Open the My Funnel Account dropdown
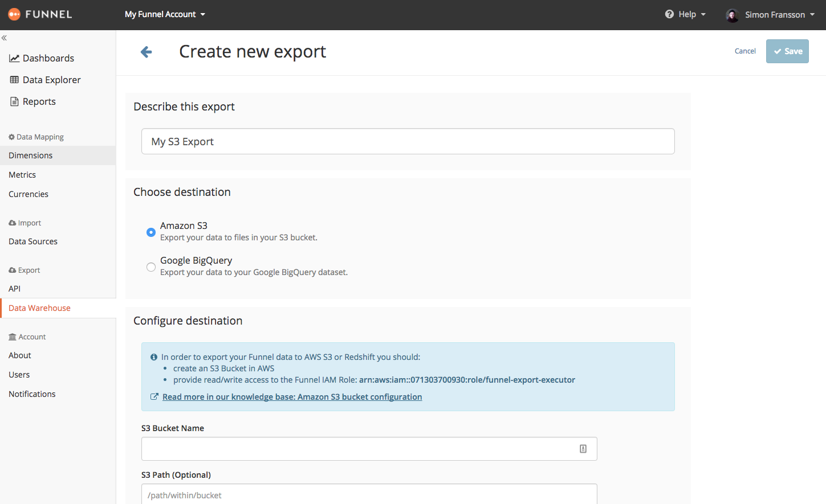The image size is (826, 504). [x=165, y=14]
